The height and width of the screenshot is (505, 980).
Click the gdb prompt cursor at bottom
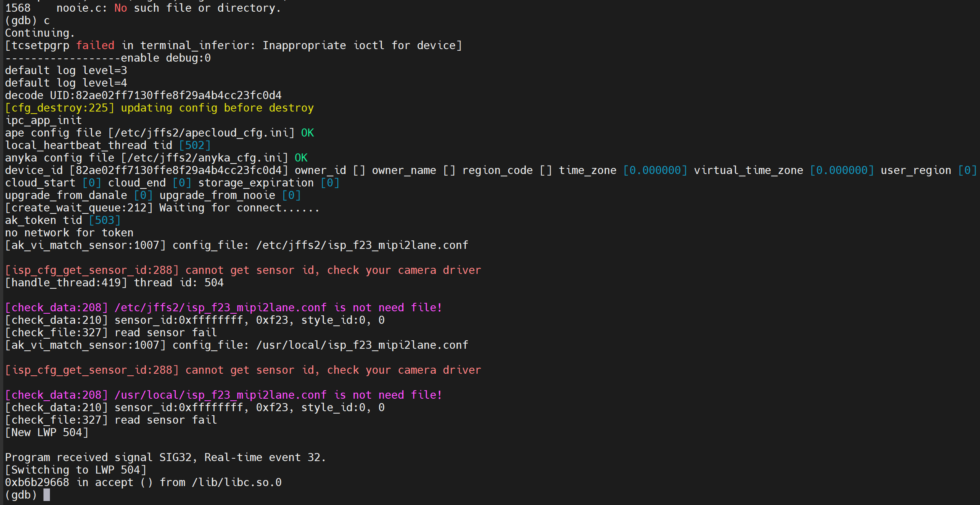point(47,495)
